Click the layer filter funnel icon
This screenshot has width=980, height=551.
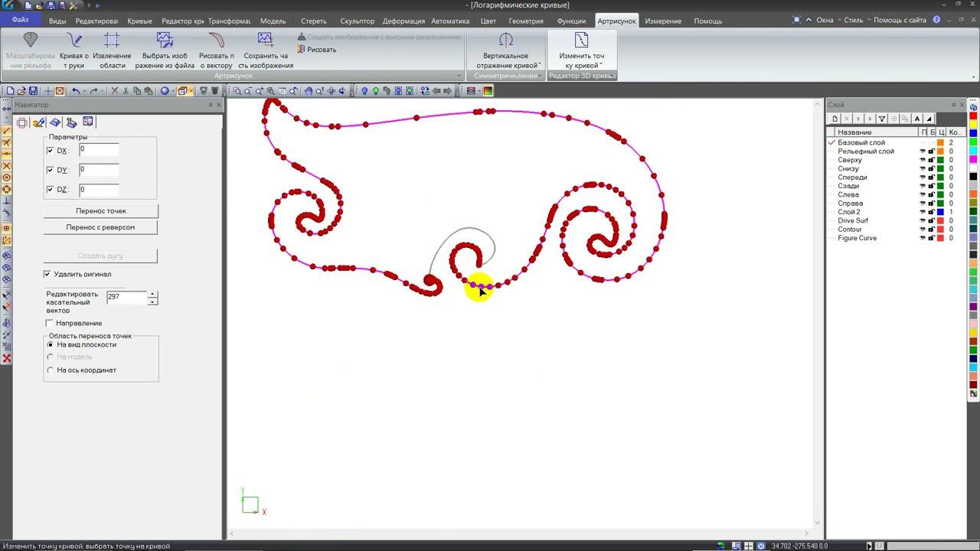click(882, 119)
